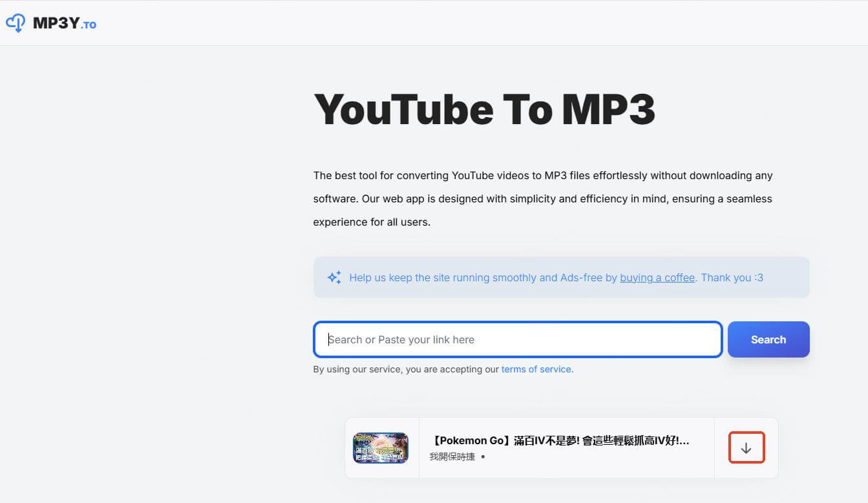The width and height of the screenshot is (868, 503).
Task: Click the channel name 我開保時捷
Action: point(452,457)
